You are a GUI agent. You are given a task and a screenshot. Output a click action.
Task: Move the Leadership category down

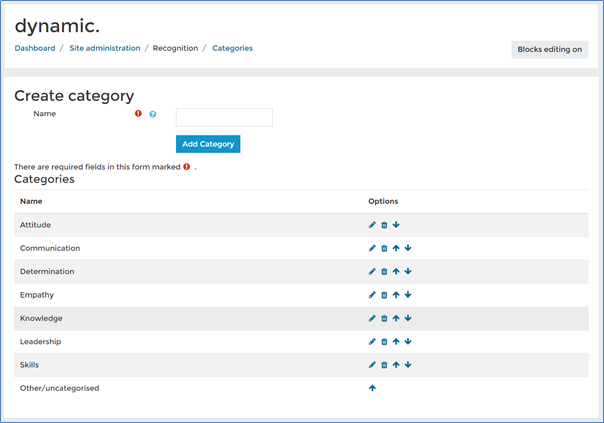click(408, 342)
